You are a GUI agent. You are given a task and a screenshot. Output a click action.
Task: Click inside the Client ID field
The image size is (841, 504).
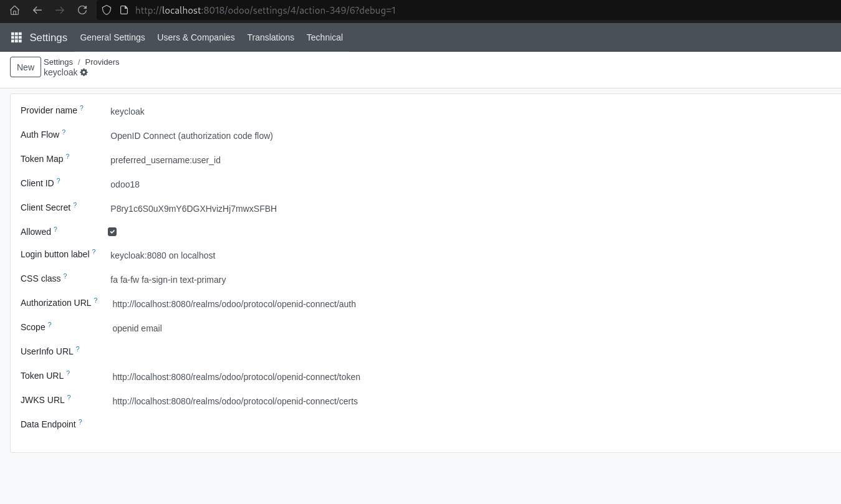[156, 184]
